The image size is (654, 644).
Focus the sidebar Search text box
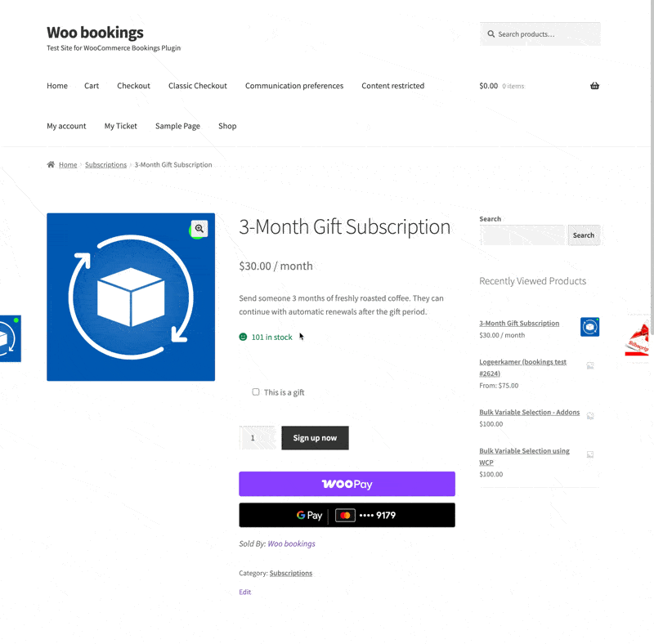[x=522, y=235]
